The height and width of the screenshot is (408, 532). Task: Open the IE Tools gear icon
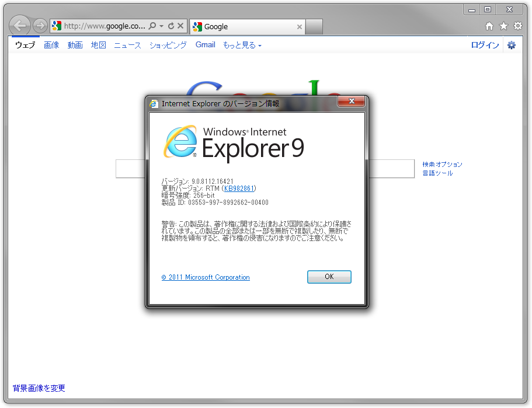(518, 26)
